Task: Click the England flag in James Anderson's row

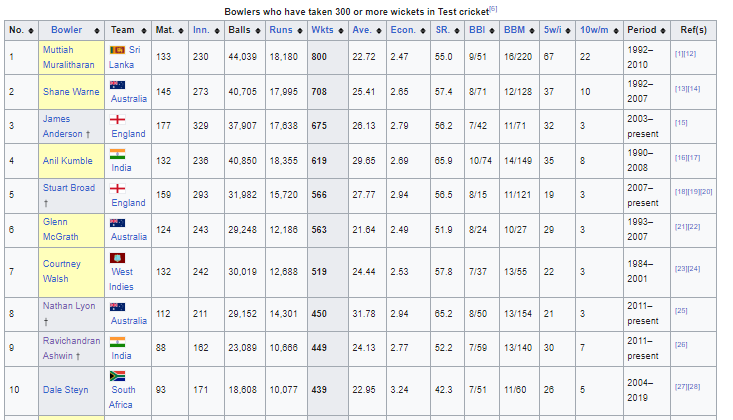Action: [117, 119]
